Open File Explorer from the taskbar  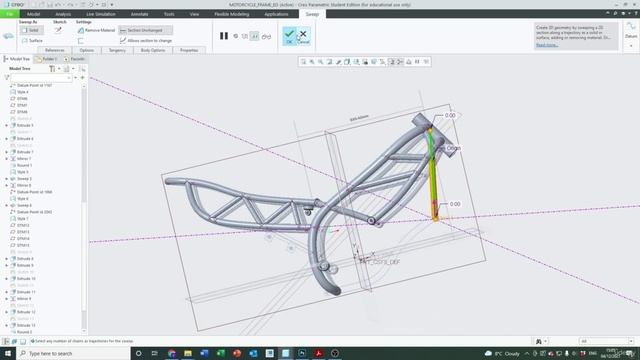click(x=188, y=353)
